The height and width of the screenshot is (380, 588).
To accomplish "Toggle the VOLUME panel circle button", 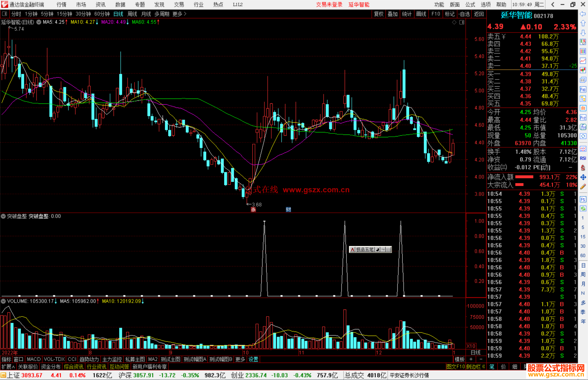I will (x=4, y=301).
